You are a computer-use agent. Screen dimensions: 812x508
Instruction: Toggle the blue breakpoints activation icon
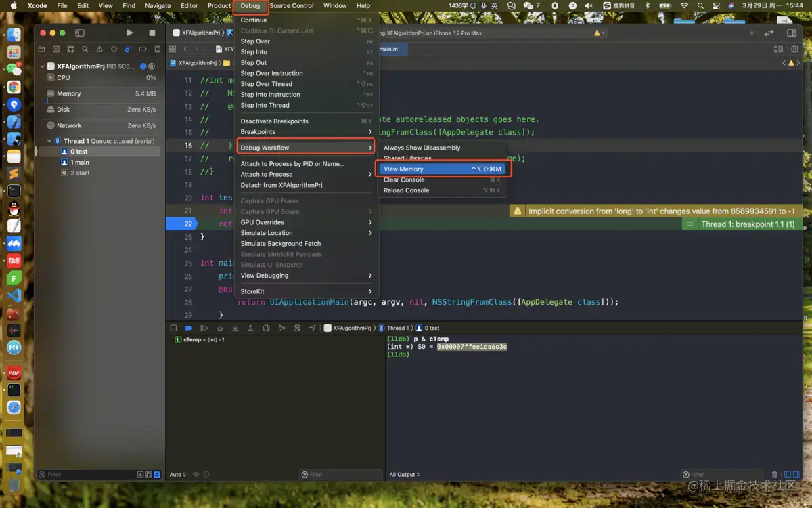point(189,328)
